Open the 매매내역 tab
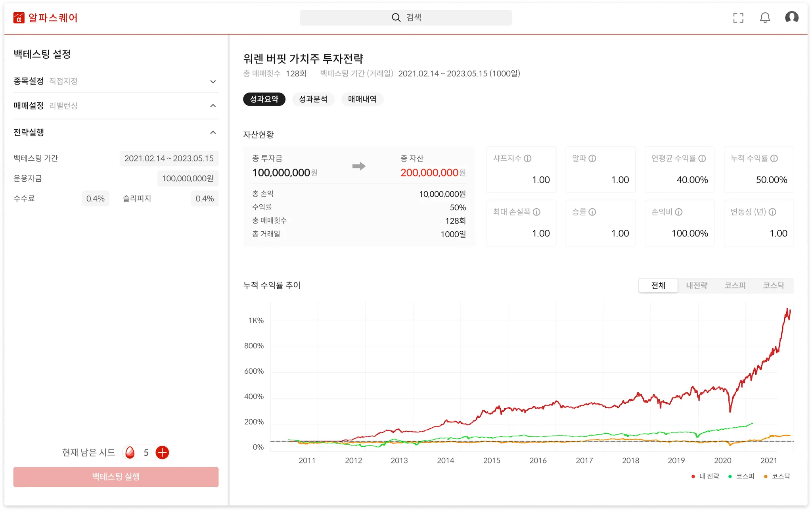 tap(362, 99)
